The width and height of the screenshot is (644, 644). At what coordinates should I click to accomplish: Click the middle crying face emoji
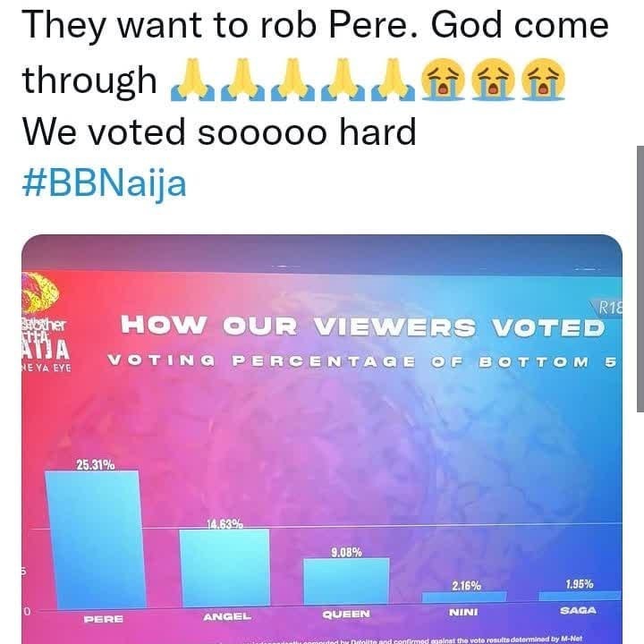pyautogui.click(x=493, y=80)
